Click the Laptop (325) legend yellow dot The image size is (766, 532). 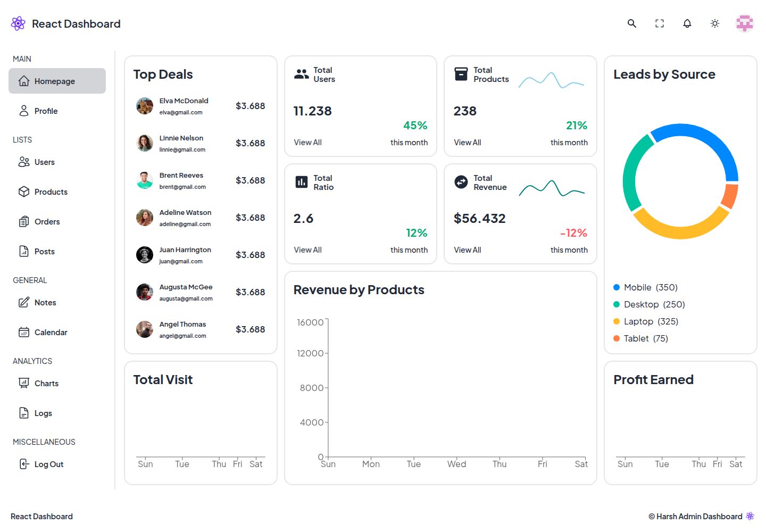617,321
